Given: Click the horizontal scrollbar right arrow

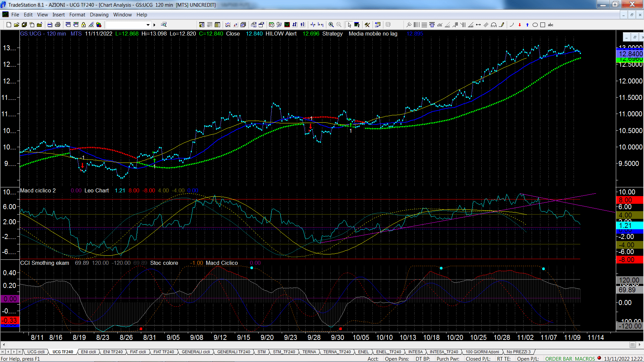Looking at the screenshot, I should [x=640, y=345].
